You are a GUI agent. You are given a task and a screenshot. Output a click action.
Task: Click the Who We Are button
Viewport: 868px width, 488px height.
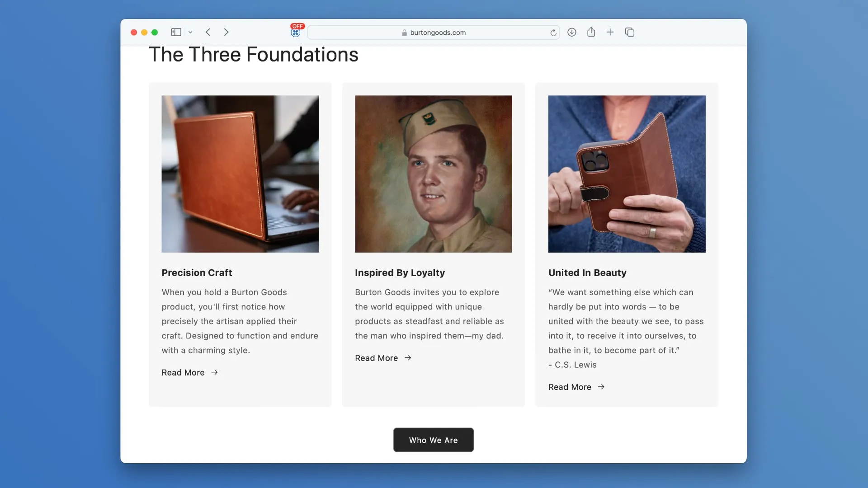coord(434,440)
